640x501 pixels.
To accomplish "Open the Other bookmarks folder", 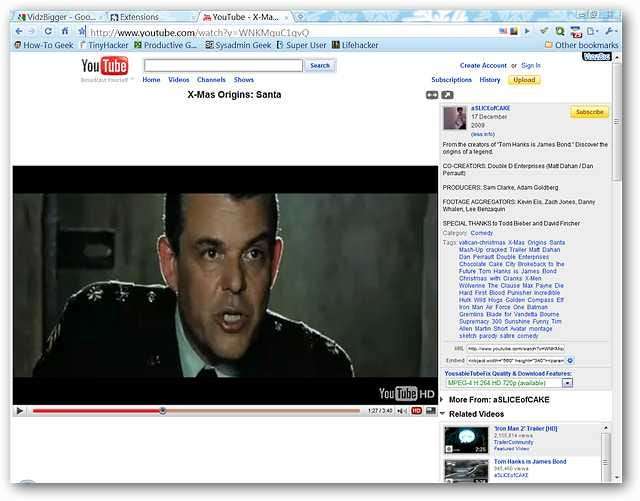I will click(x=582, y=45).
